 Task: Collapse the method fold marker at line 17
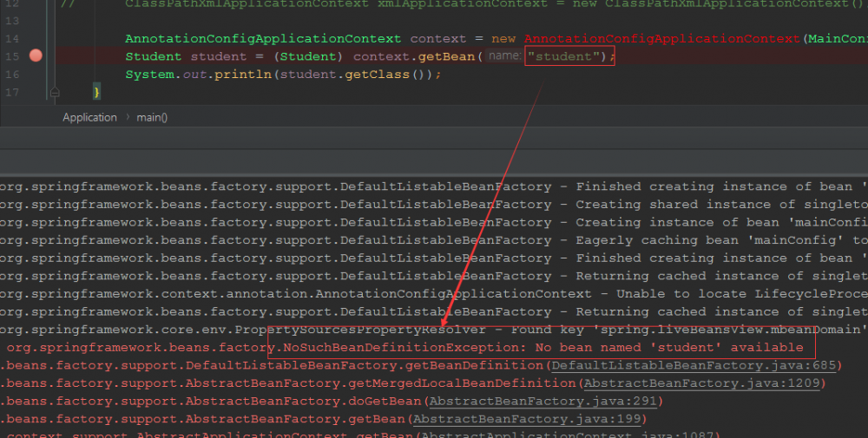coord(54,92)
